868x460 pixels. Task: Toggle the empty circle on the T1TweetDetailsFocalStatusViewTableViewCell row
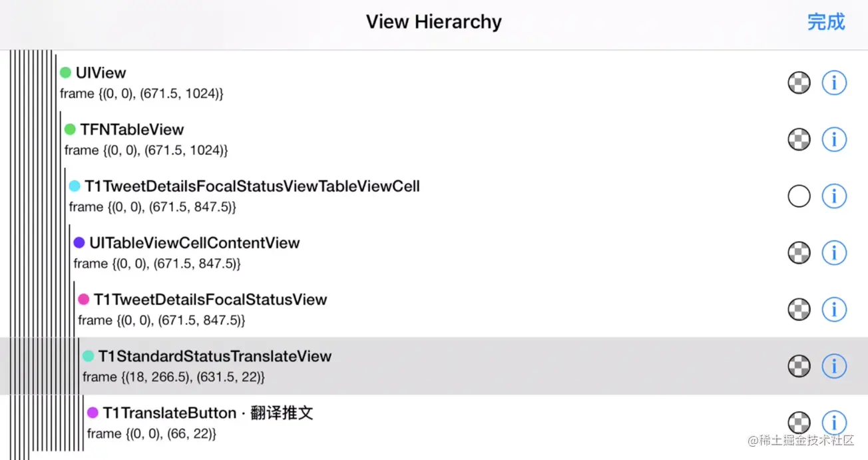coord(799,196)
